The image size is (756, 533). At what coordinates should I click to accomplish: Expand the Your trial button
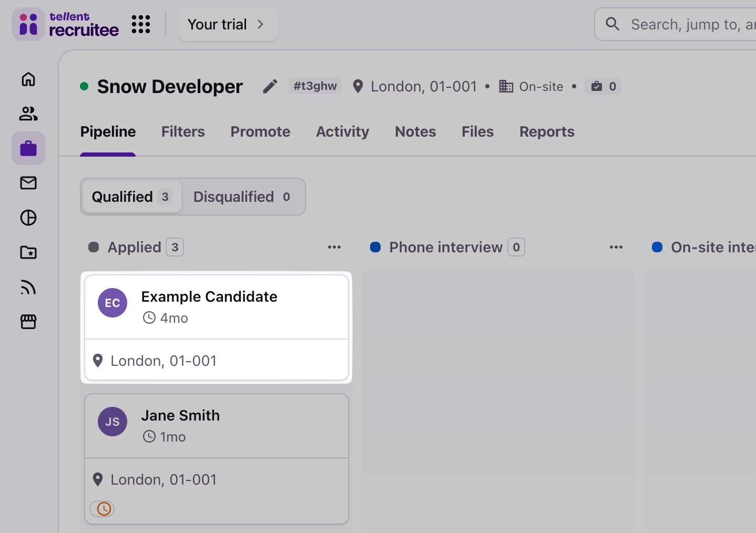(x=228, y=24)
